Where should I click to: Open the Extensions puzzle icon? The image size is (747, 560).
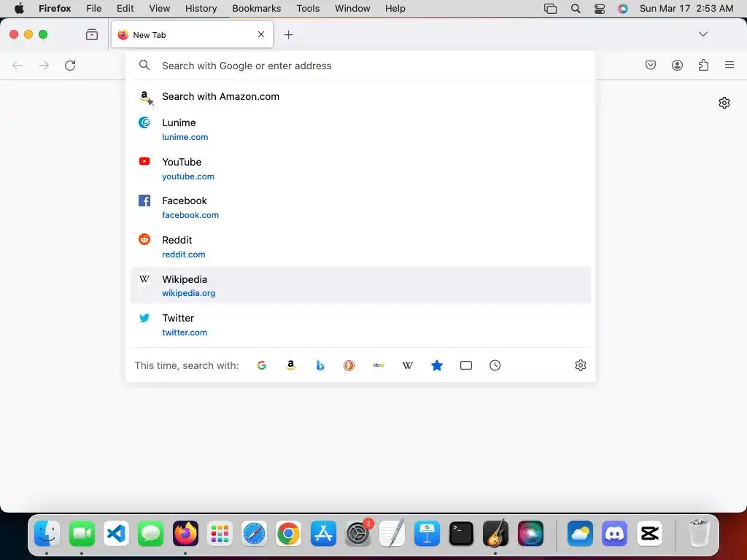coord(703,65)
